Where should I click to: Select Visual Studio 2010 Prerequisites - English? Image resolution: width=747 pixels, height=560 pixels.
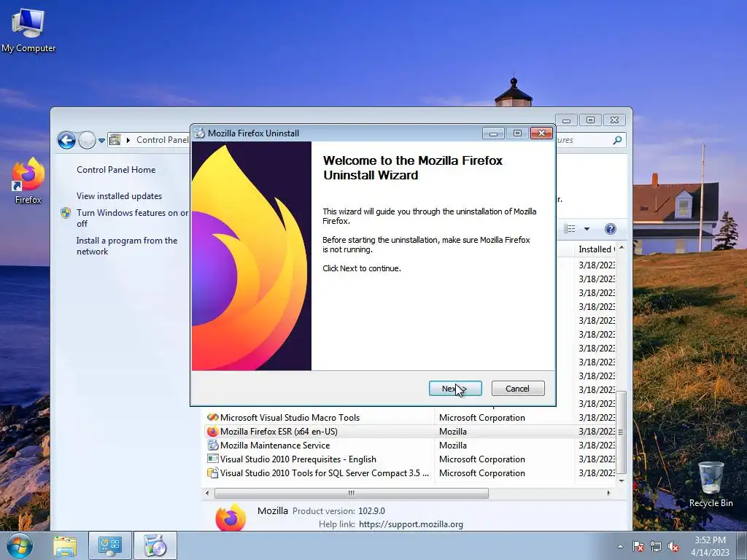(x=410, y=459)
